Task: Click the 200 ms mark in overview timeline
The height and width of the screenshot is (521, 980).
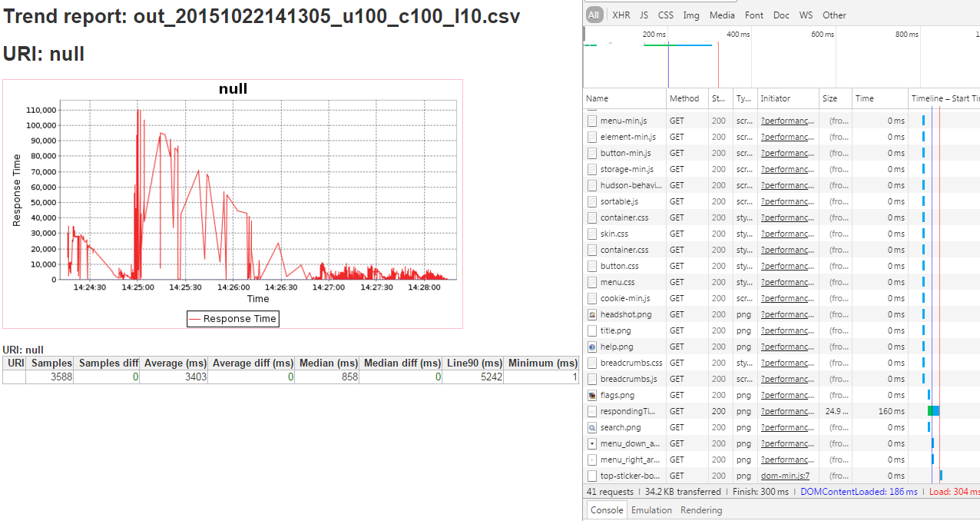Action: 654,35
